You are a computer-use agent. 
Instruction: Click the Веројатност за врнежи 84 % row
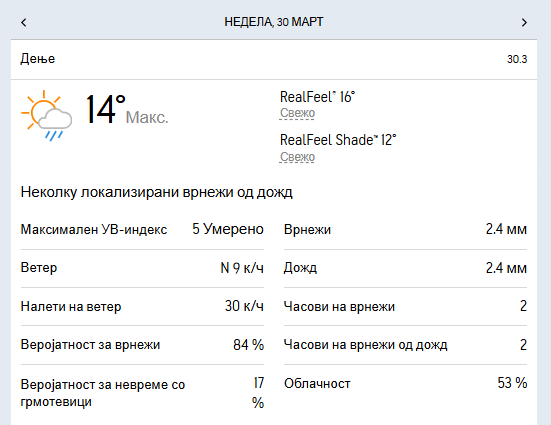tap(142, 345)
